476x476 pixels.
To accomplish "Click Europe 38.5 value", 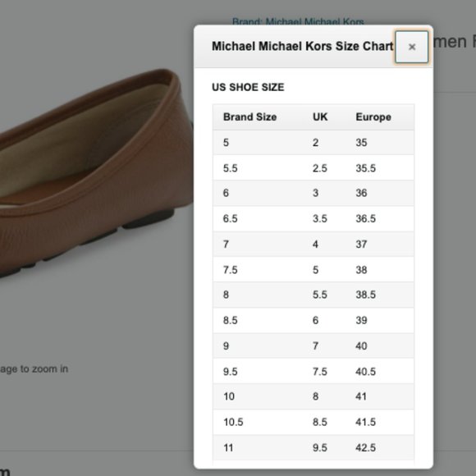I will click(x=365, y=295).
